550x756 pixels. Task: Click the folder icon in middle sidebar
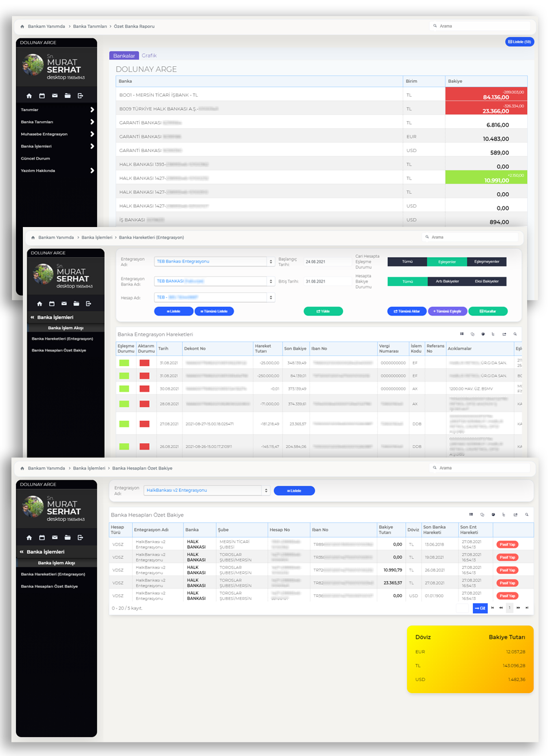pyautogui.click(x=76, y=304)
